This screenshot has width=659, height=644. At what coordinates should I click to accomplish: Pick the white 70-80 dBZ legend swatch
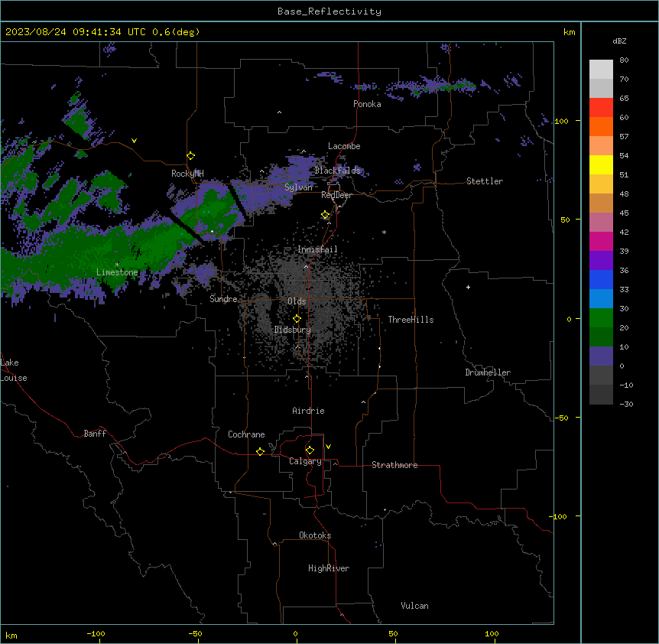tap(601, 70)
